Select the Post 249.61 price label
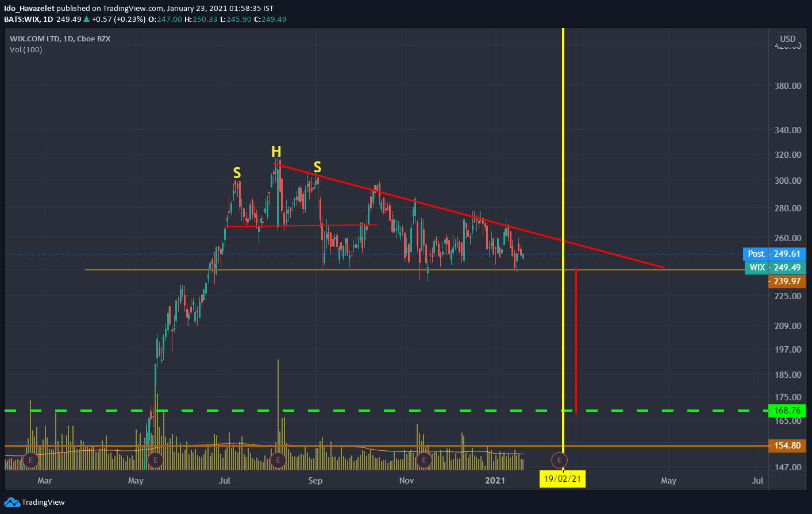 pos(775,254)
